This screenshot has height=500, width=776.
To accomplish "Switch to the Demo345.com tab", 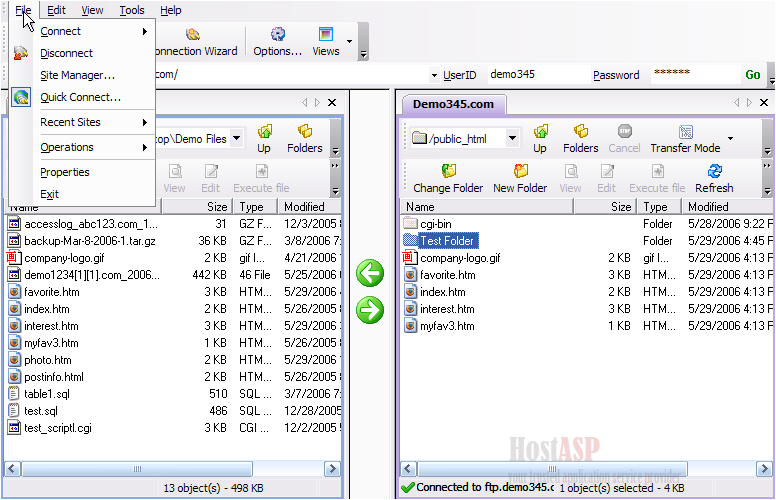I will tap(453, 104).
